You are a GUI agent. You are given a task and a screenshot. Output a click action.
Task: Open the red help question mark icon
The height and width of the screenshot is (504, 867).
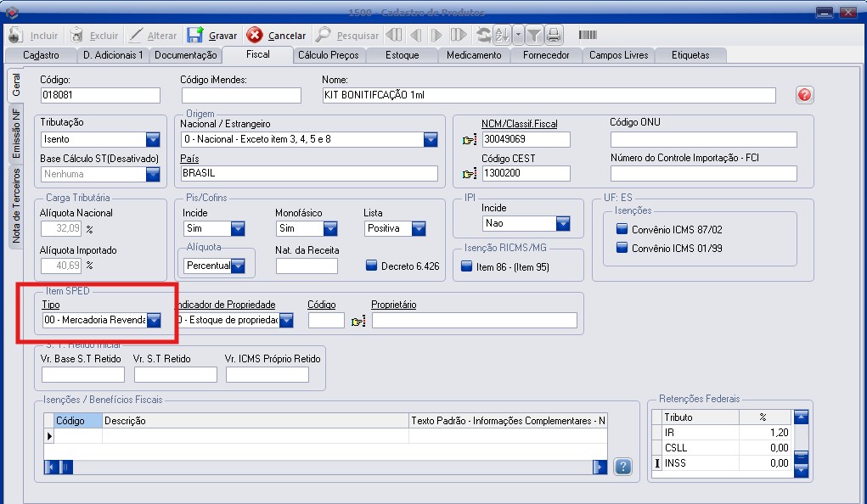point(804,95)
